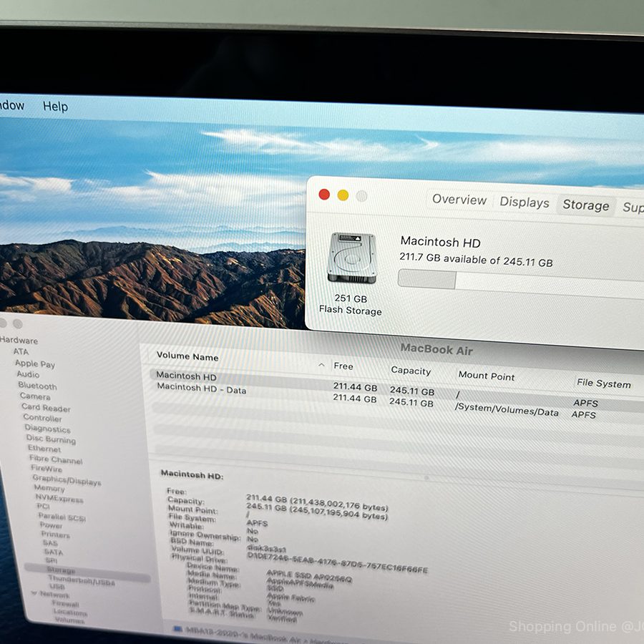
Task: Select SPI in the sidebar
Action: click(x=52, y=560)
